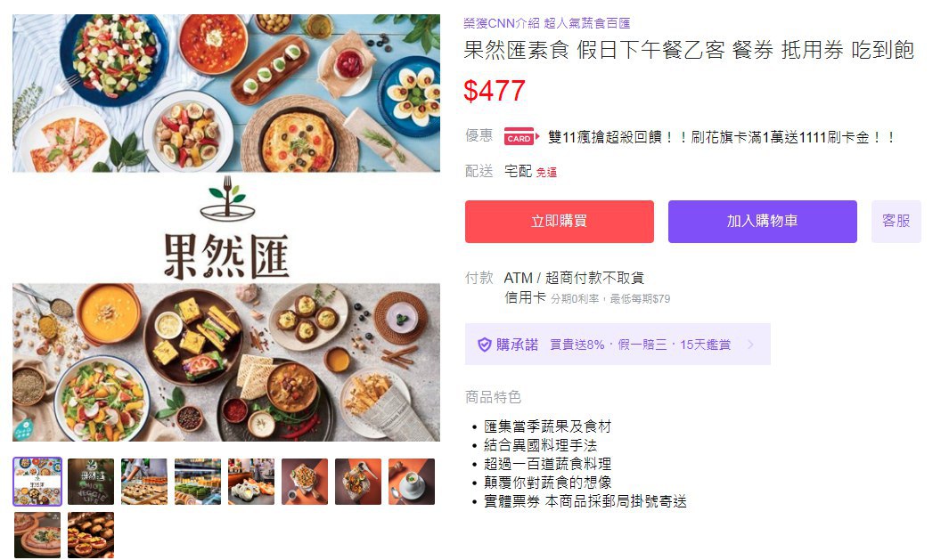Select the eighth thumbnail with white cup
The image size is (949, 560).
click(x=412, y=482)
